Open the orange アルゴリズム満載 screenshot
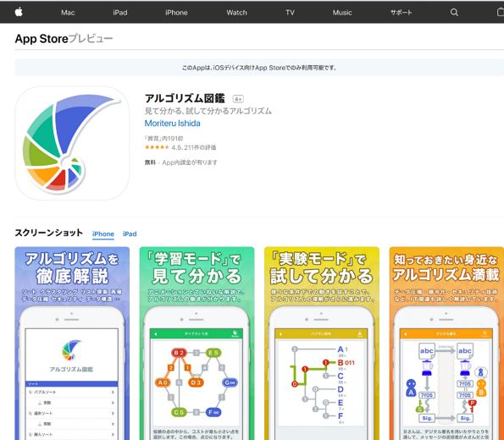The image size is (504, 440). (x=446, y=344)
